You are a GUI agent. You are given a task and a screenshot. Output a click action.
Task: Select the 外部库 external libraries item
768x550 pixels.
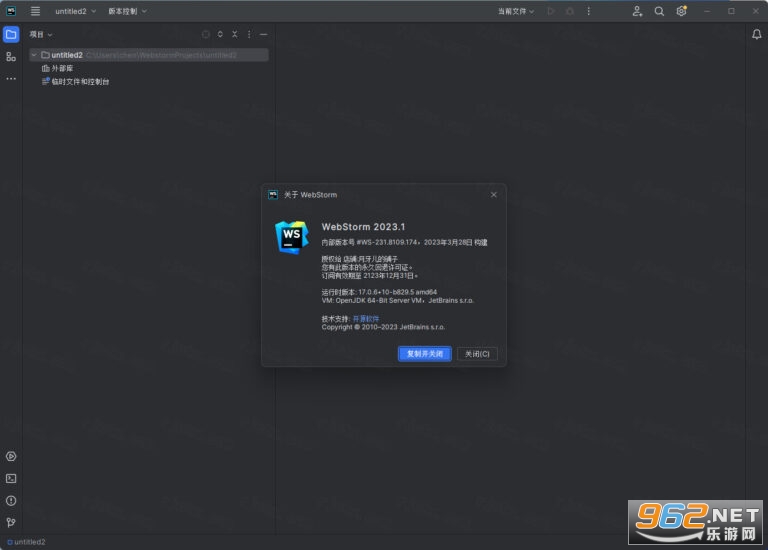click(57, 68)
